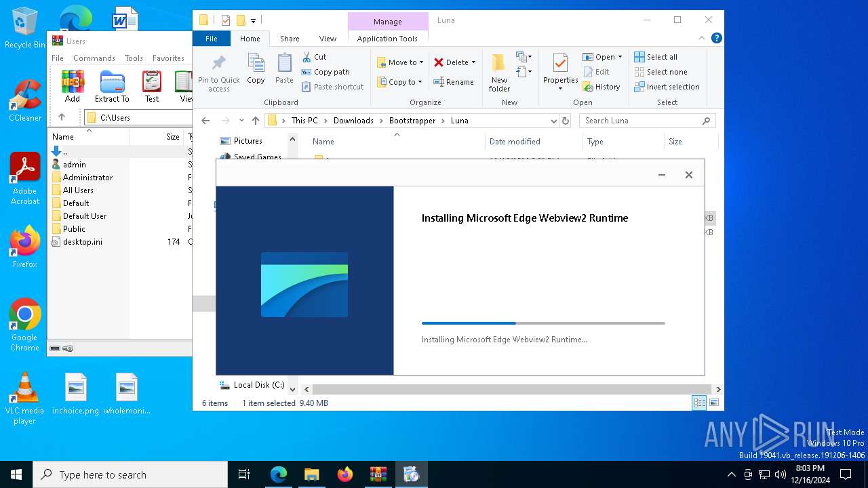The image size is (868, 488).
Task: Click Bootstrapper in the breadcrumb path
Action: [x=412, y=121]
